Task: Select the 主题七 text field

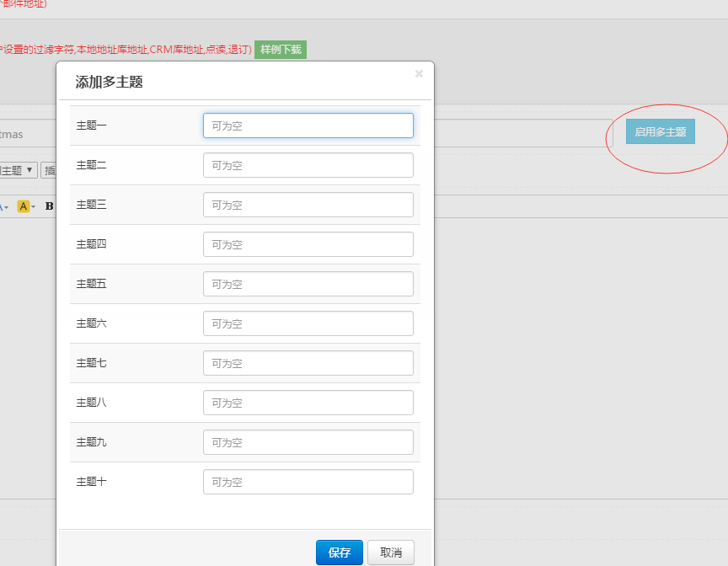Action: click(308, 363)
